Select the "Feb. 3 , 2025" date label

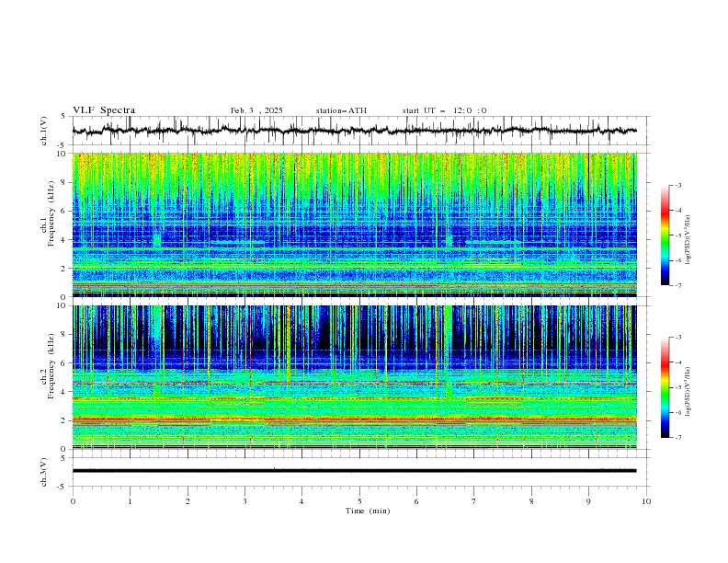256,110
